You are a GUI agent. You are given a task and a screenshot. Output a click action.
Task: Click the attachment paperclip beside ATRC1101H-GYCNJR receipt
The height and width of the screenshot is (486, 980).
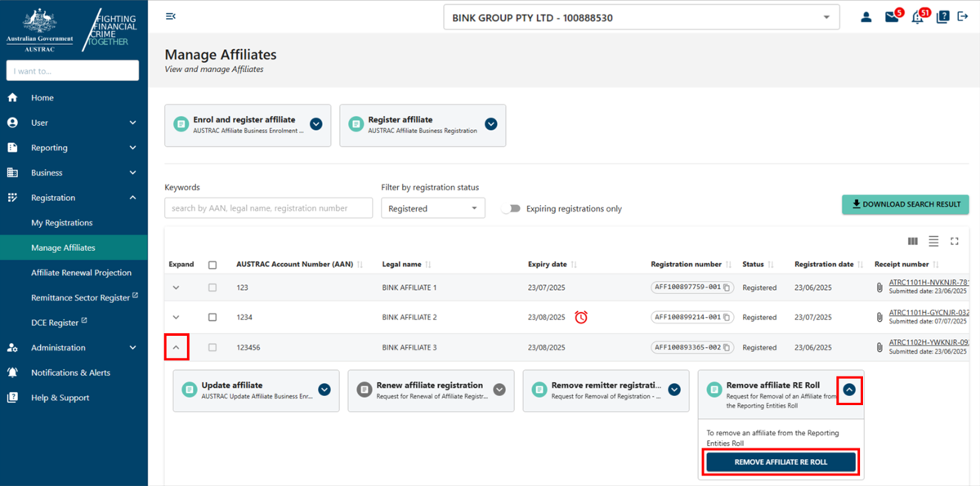(x=879, y=317)
